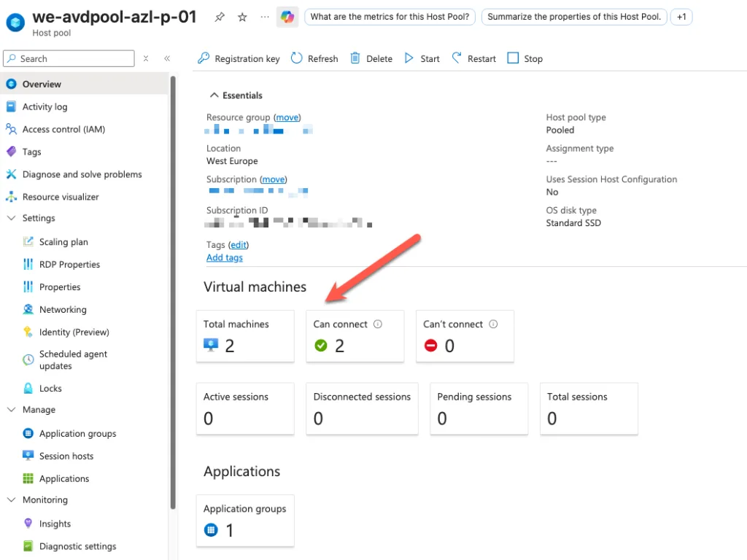Restart the host pool
Viewport: 747px width, 560px height.
pos(474,58)
